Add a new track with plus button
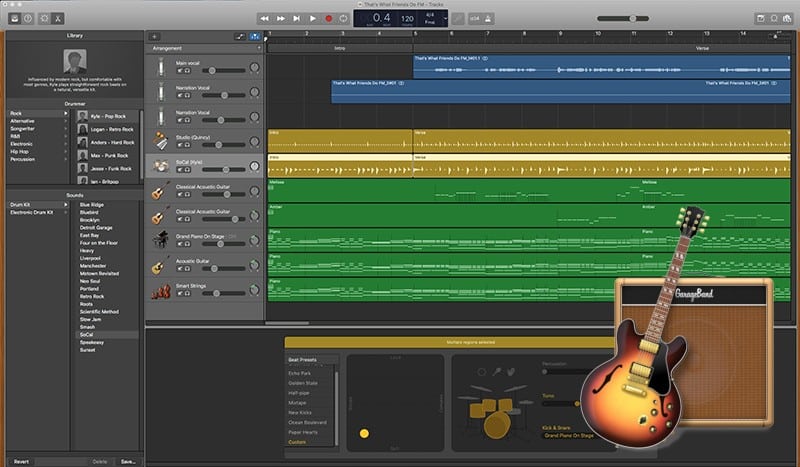Screen dimensions: 800x467 tap(154, 36)
